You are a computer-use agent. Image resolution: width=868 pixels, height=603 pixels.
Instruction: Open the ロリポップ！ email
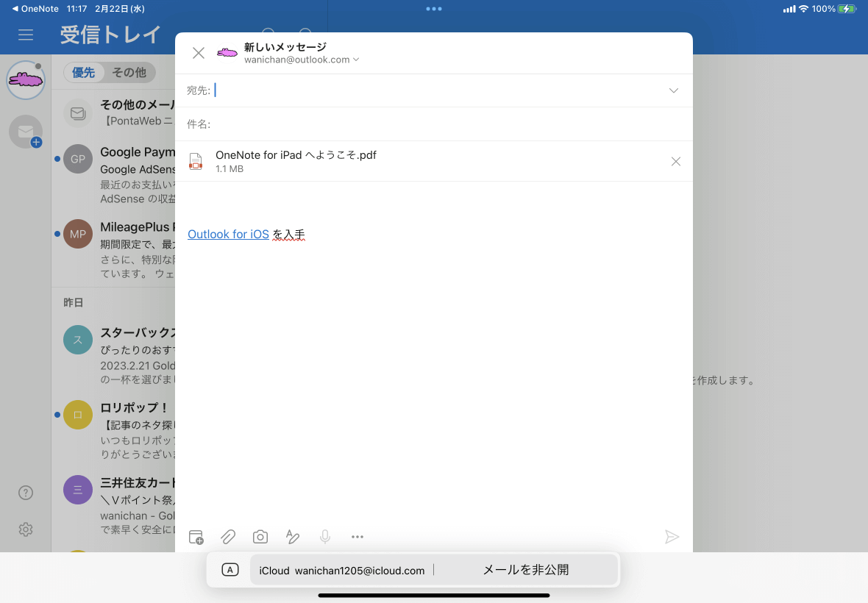click(113, 430)
